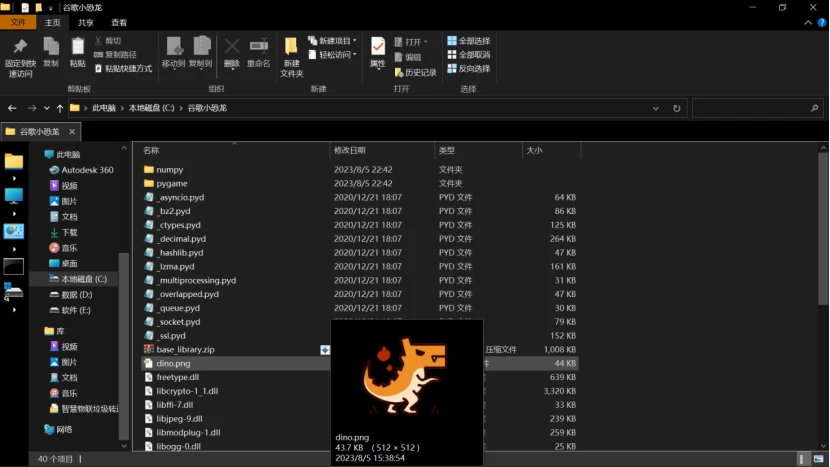Switch to details view in status bar
Screen dimensions: 830x467
coord(802,459)
